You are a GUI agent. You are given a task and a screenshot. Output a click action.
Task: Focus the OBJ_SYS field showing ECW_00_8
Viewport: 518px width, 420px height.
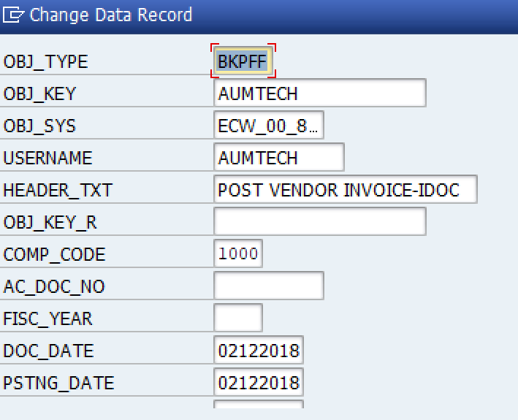(268, 126)
